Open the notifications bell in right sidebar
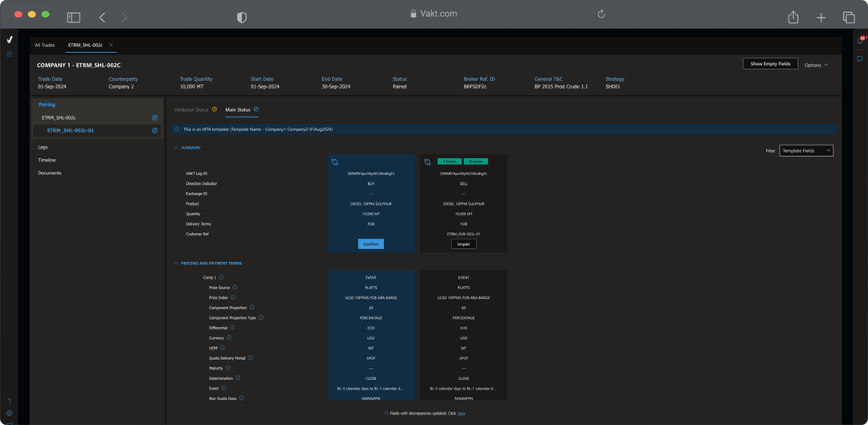This screenshot has height=425, width=868. click(x=861, y=39)
